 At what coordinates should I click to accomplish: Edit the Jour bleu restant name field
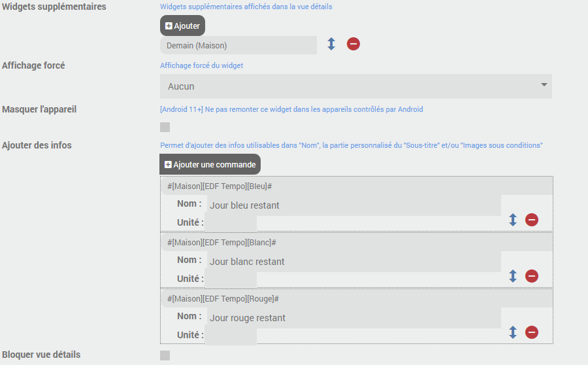pos(353,205)
